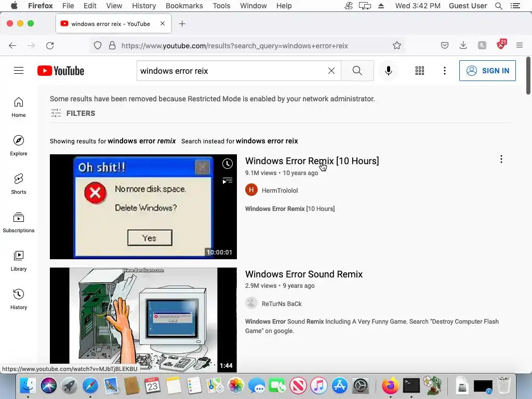Open Guest User menu
The width and height of the screenshot is (532, 399).
pyautogui.click(x=468, y=6)
